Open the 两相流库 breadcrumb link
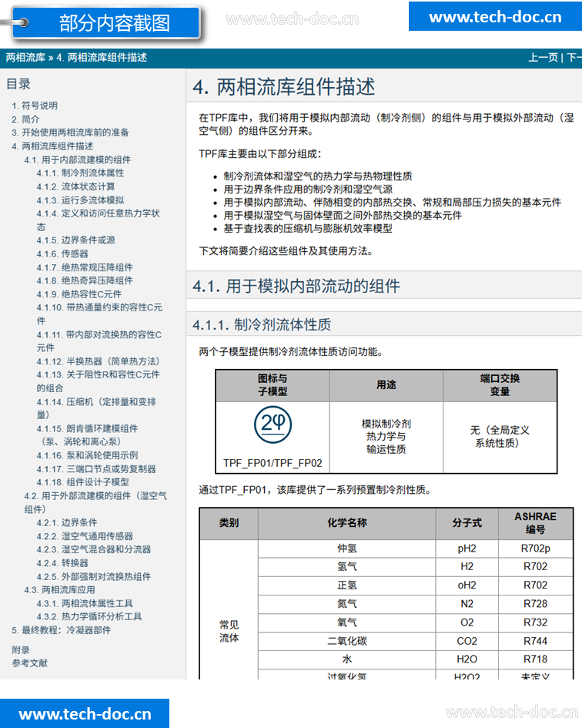The width and height of the screenshot is (582, 728). tap(25, 58)
